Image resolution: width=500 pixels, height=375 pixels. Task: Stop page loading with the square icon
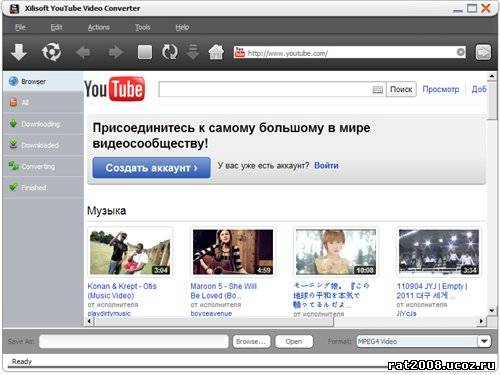coord(145,52)
